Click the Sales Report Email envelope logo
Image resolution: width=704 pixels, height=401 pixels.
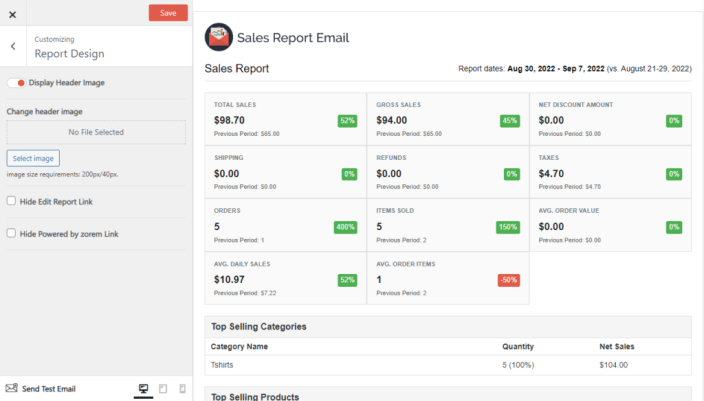click(x=218, y=38)
